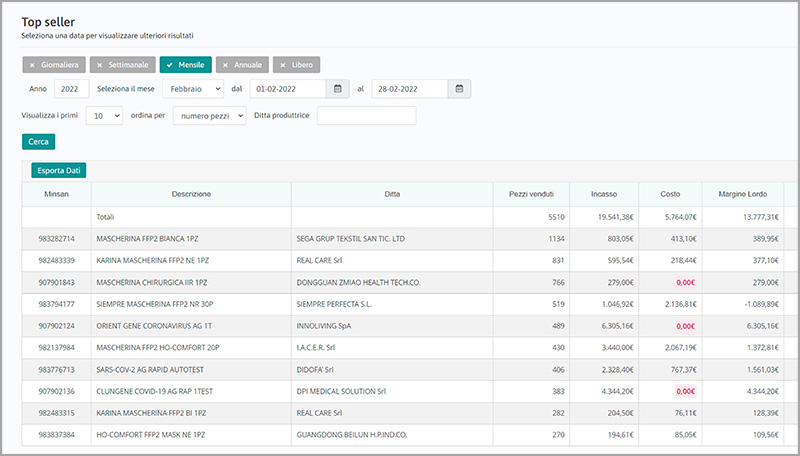
Task: Open the 'ordina per' numero pezzi dropdown
Action: (208, 116)
